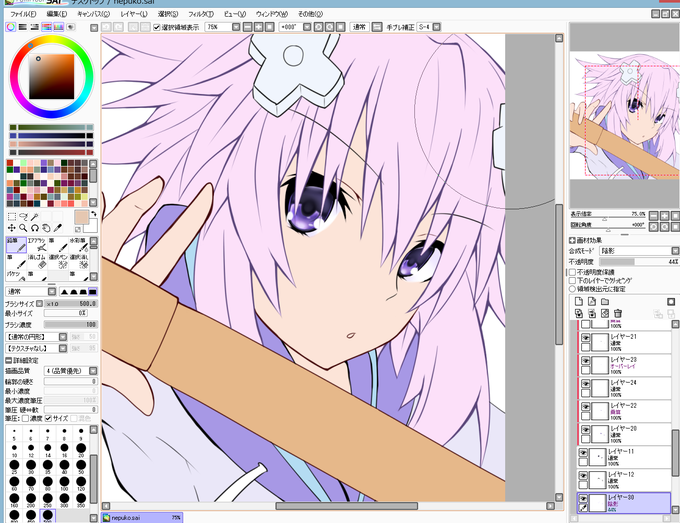The image size is (680, 523).
Task: Open the ウィンドウ(W) menu
Action: pos(272,14)
